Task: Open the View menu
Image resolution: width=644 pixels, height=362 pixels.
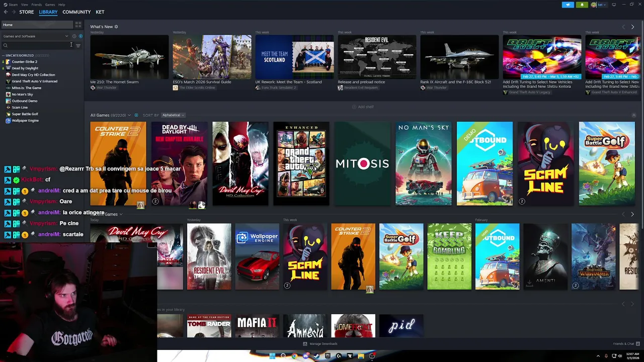Action: (x=25, y=5)
